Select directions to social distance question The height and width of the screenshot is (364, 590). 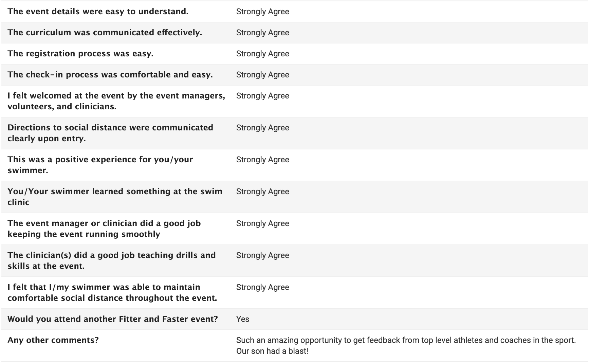110,133
